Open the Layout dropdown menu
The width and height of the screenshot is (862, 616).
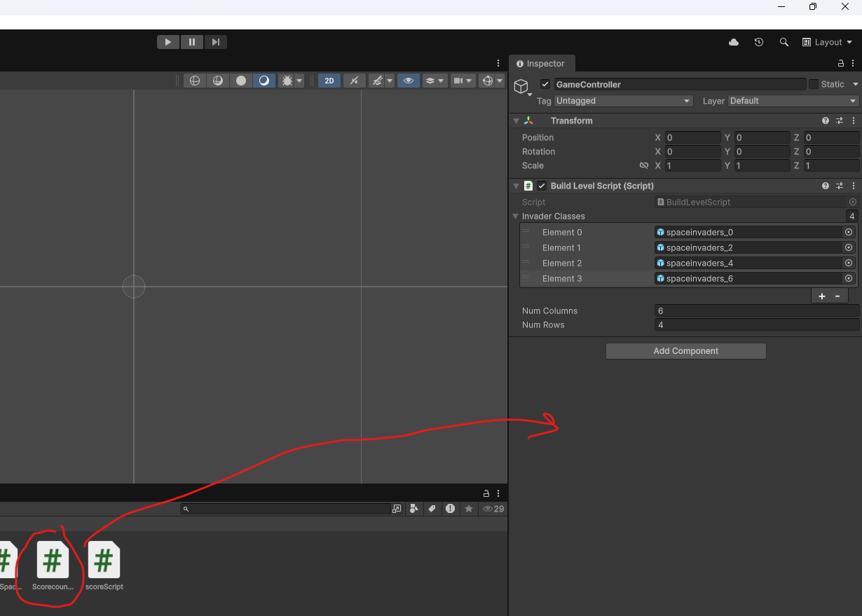click(x=827, y=42)
